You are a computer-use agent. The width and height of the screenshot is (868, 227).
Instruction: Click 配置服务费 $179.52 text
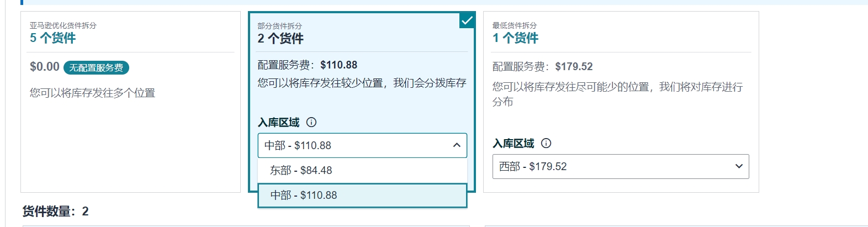coord(542,66)
